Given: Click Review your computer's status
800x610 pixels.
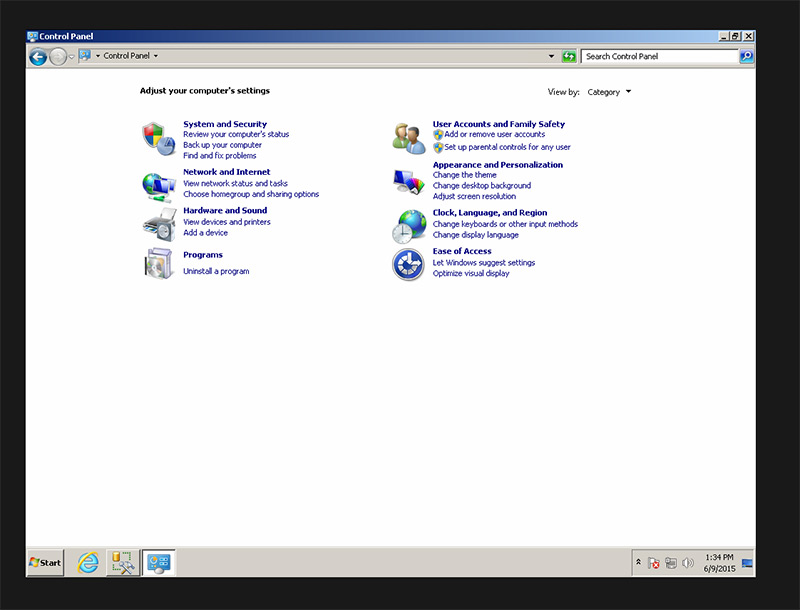Looking at the screenshot, I should coord(236,135).
